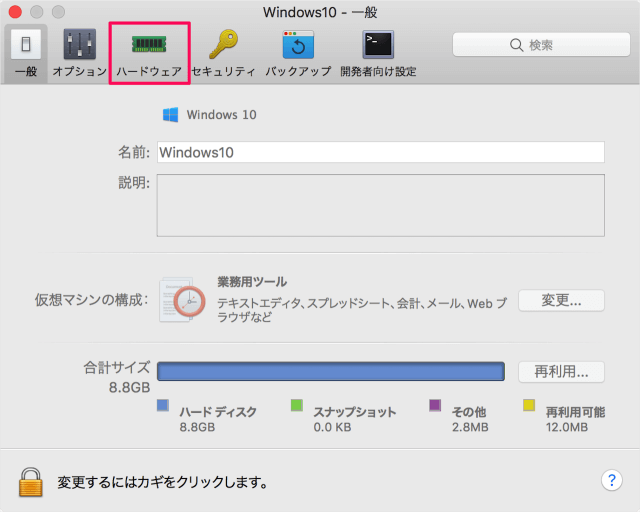Click the blue 合計サイズ disk usage bar
Image resolution: width=640 pixels, height=512 pixels.
(331, 372)
